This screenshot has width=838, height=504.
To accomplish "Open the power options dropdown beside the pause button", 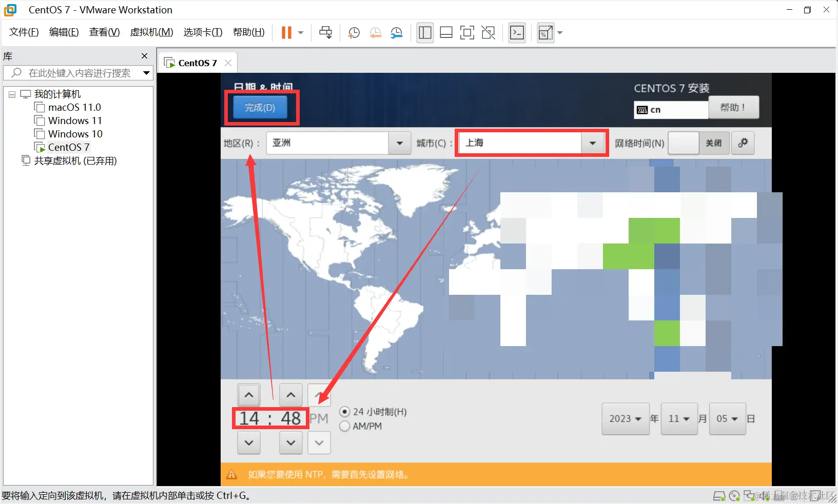I will pos(301,33).
